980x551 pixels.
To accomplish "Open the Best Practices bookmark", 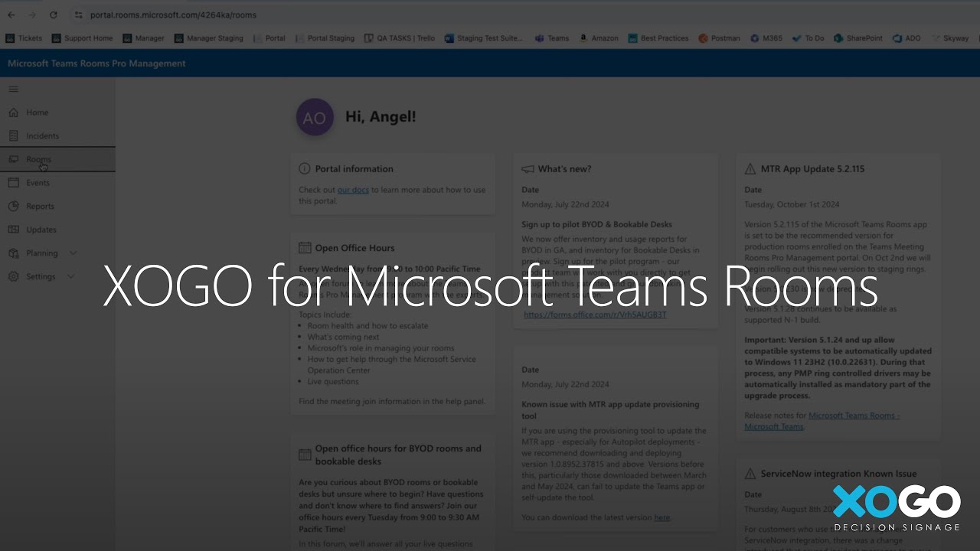I will [x=658, y=38].
